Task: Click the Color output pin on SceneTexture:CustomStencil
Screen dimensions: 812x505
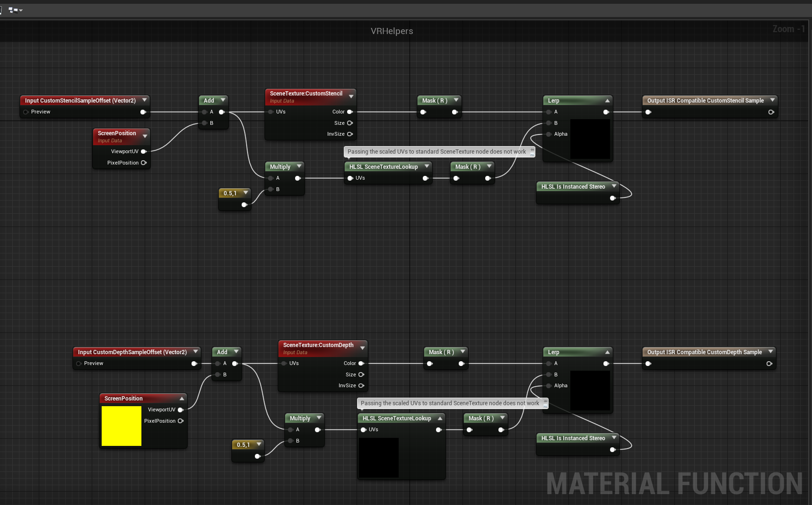Action: coord(350,112)
